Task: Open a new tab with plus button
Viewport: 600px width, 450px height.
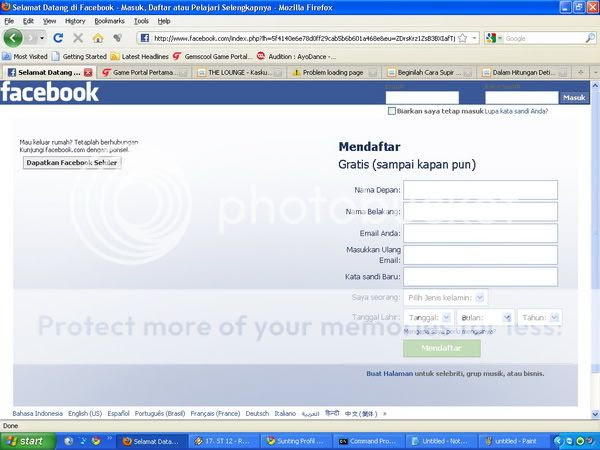Action: (580, 72)
